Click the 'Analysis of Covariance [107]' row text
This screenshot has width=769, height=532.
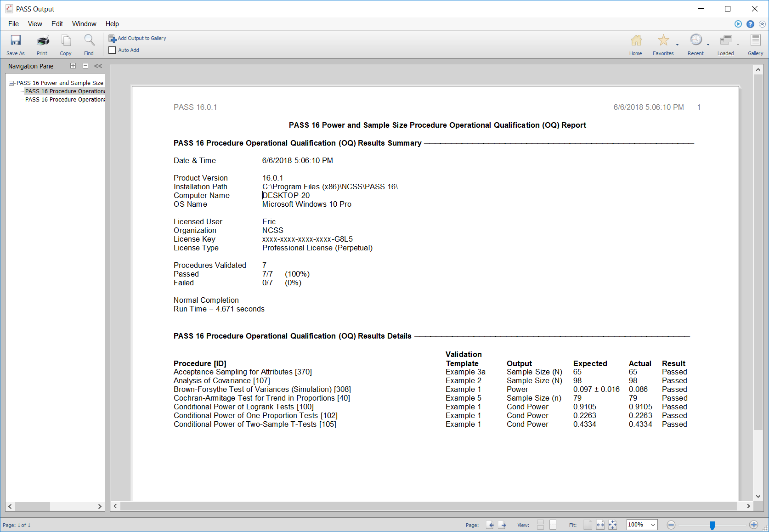coord(222,381)
